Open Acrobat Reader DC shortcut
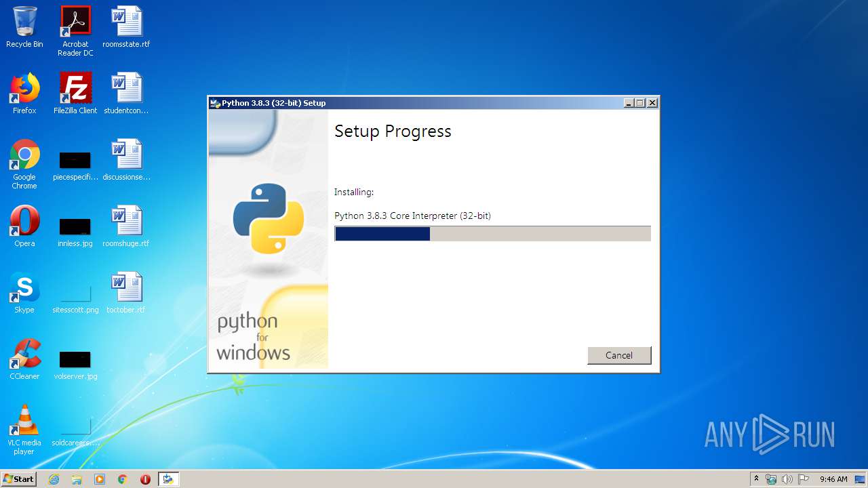Screen dimensions: 868x488 pyautogui.click(x=75, y=31)
